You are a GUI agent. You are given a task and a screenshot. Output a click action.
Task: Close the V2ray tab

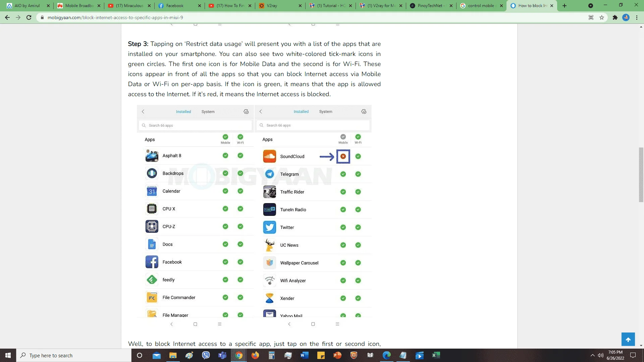(x=300, y=6)
